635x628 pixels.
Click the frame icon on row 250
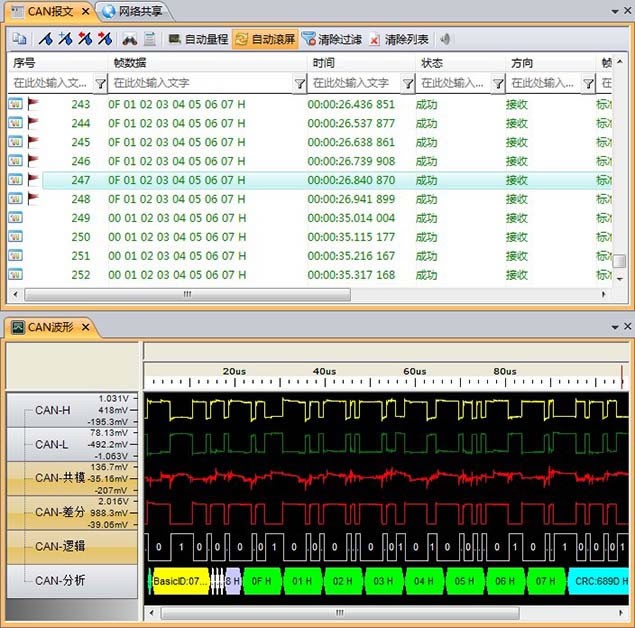click(16, 237)
